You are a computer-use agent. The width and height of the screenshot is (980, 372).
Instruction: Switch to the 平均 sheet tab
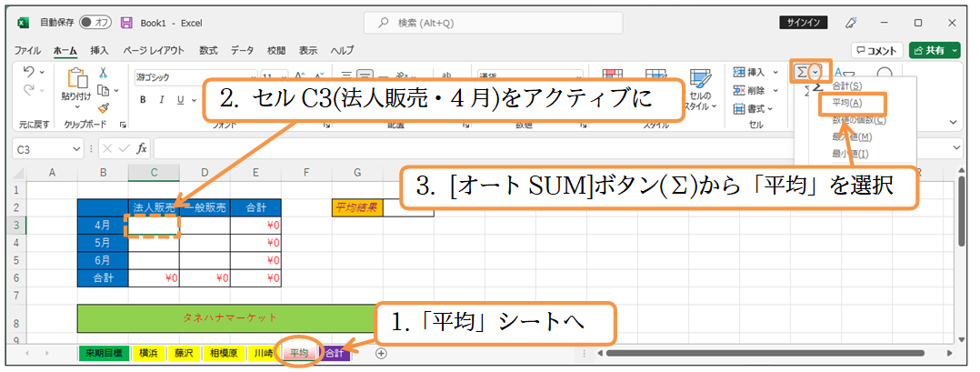(x=300, y=353)
